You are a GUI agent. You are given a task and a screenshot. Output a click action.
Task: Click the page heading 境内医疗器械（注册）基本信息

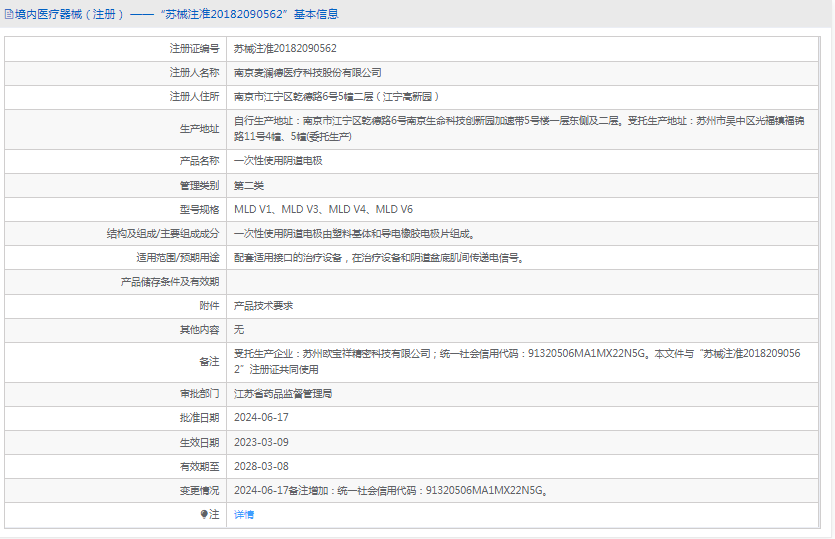pos(176,14)
